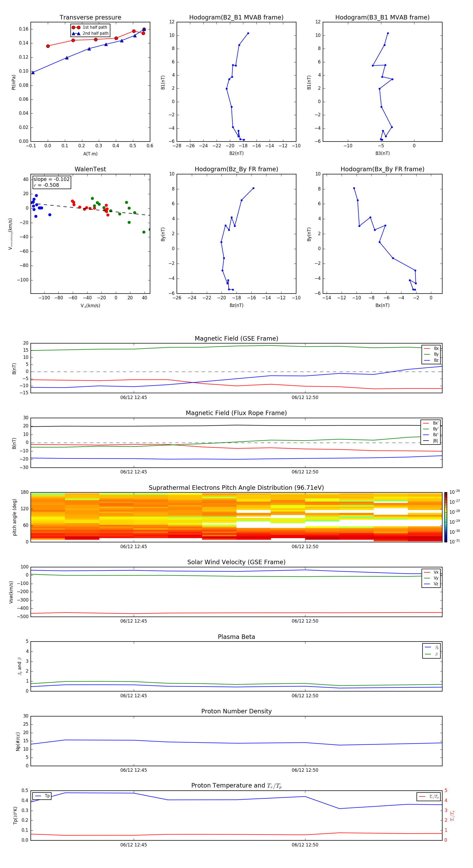The image size is (473, 868).
Task: Click the Te/Tp legend in Proton Temperature plot
Action: [x=429, y=797]
